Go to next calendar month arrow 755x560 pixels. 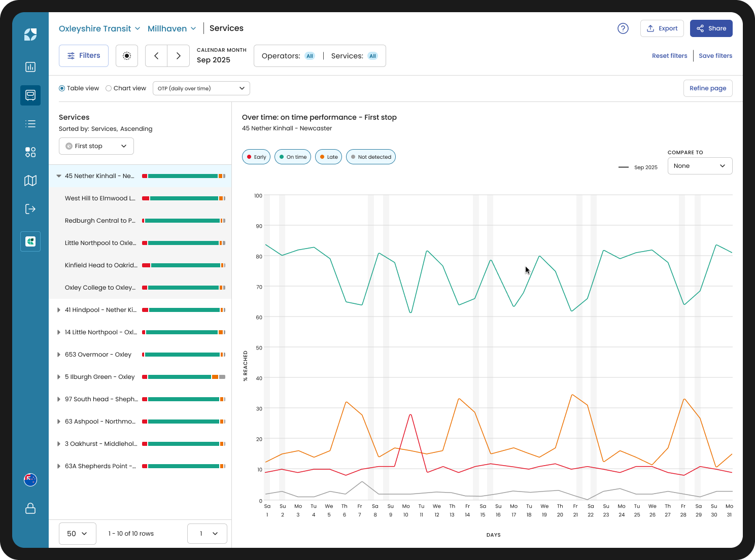[179, 56]
